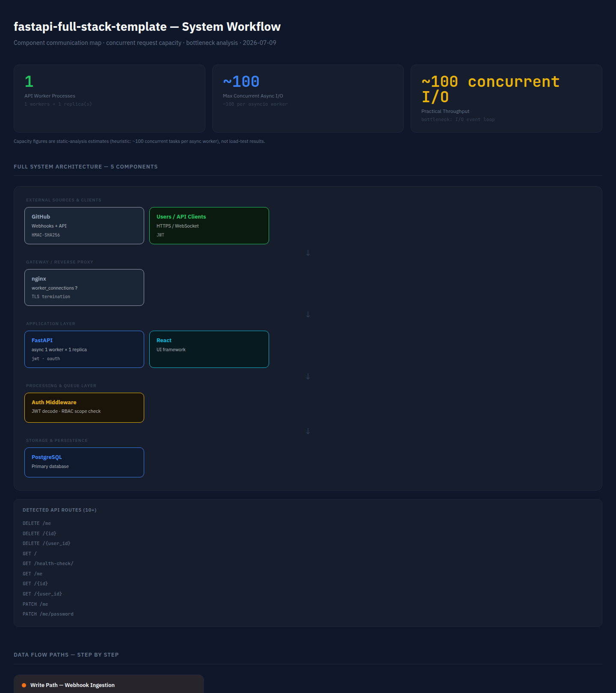Screen dimensions: 616x693
Task: Click the GET /health-check/ route
Action: click(x=48, y=563)
